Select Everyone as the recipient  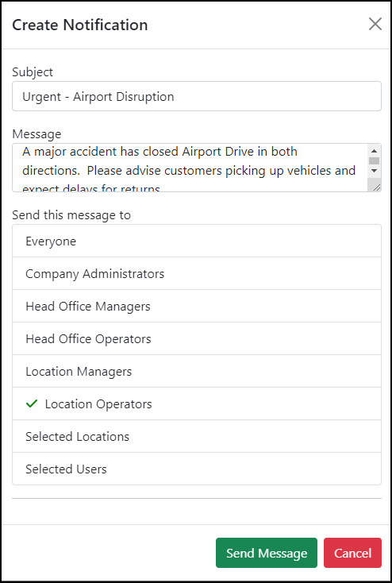(197, 241)
